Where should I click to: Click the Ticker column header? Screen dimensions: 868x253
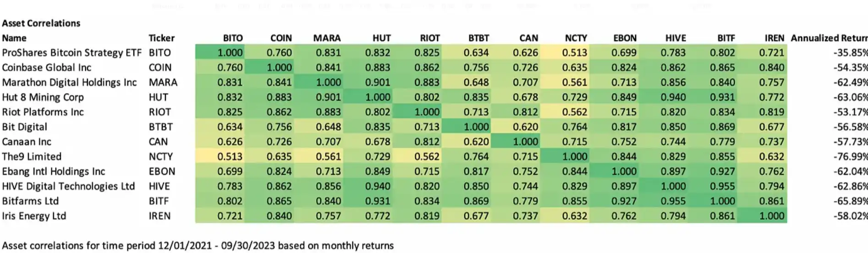coord(161,38)
